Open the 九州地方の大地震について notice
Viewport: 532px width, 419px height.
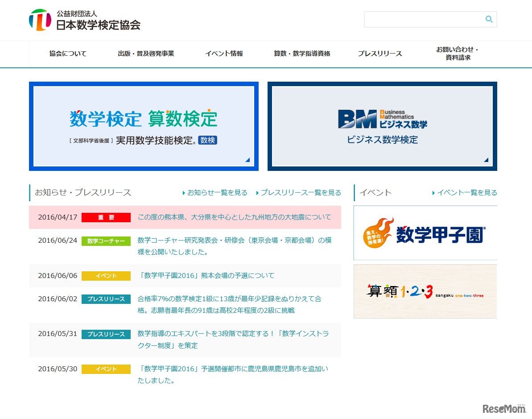[235, 217]
